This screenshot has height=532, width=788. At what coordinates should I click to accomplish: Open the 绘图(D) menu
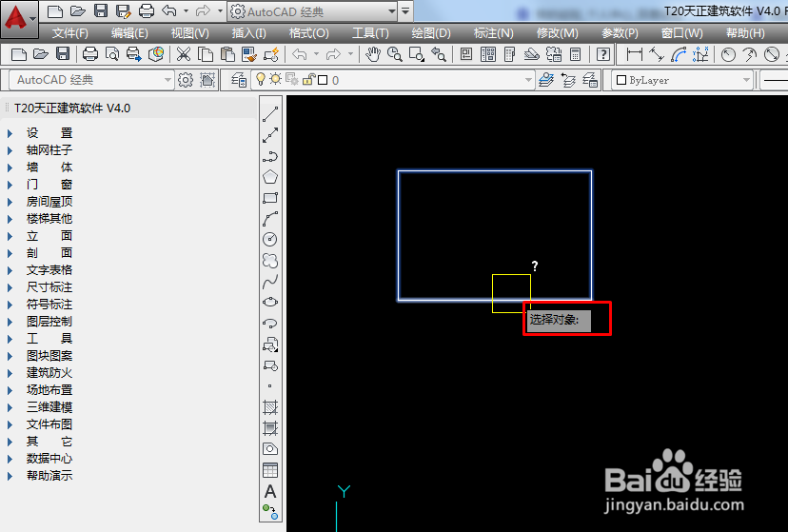(x=431, y=33)
